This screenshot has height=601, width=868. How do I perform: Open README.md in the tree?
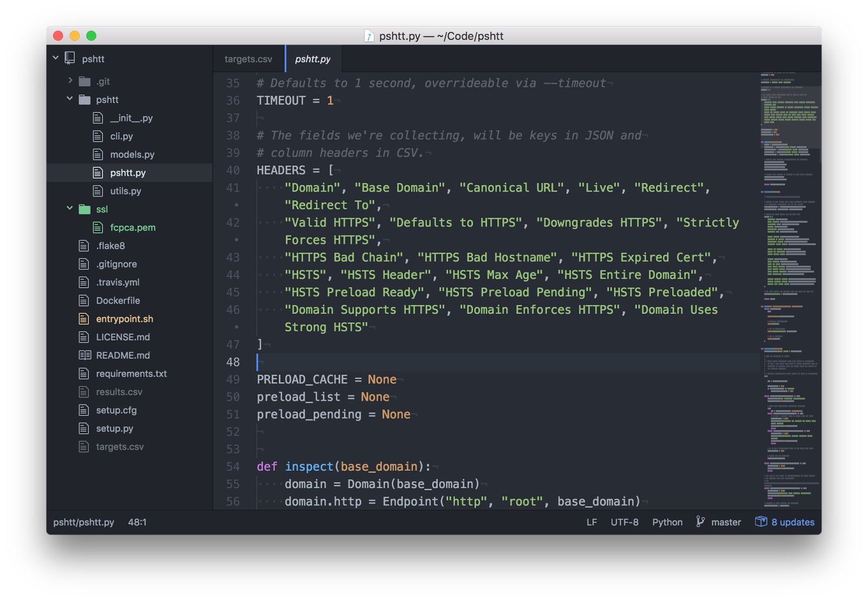pyautogui.click(x=123, y=355)
